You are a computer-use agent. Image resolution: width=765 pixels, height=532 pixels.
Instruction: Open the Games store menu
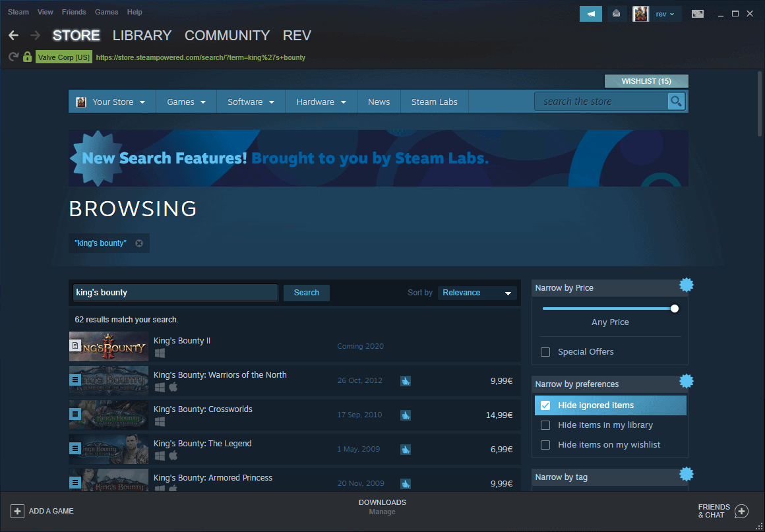(x=185, y=102)
